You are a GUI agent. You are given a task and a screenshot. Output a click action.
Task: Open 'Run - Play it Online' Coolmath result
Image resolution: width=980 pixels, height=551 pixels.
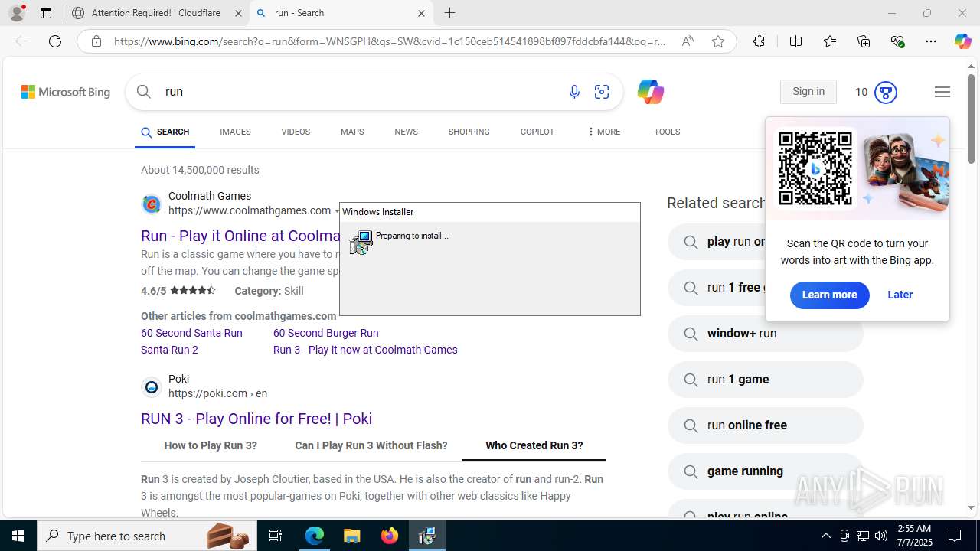coord(240,236)
